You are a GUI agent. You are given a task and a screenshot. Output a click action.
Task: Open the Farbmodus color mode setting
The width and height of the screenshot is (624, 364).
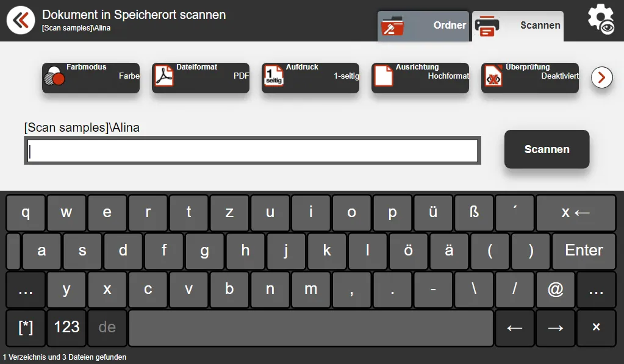coord(91,78)
